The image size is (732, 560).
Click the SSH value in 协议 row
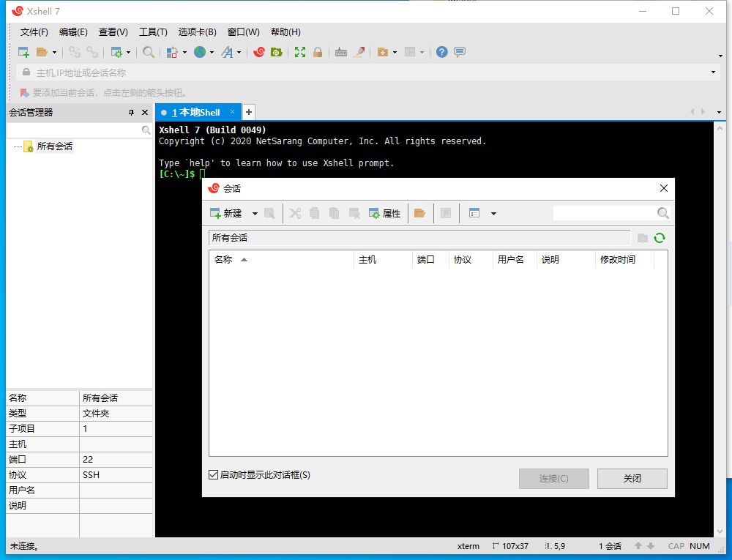tap(91, 474)
